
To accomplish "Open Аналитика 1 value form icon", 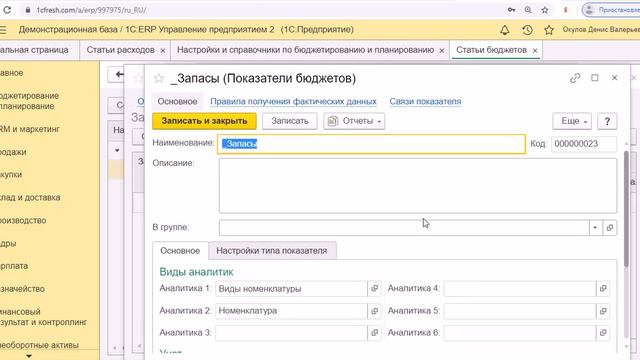I will pos(374,289).
